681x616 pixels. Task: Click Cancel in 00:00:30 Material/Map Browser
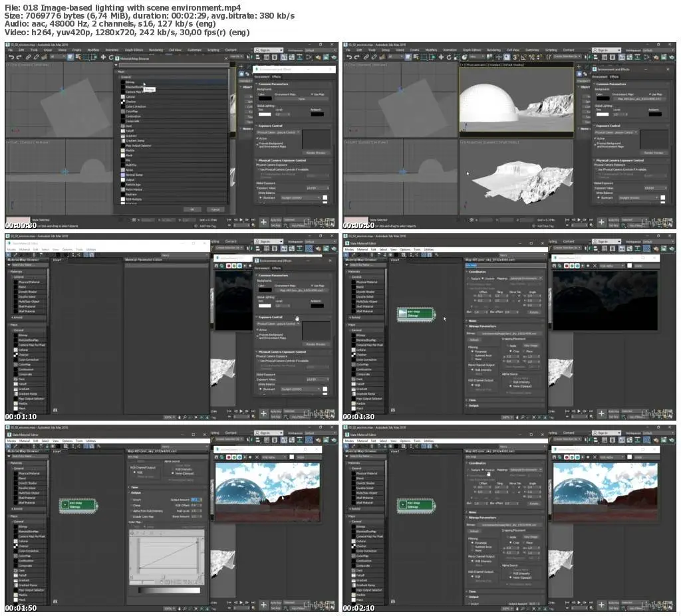(216, 209)
